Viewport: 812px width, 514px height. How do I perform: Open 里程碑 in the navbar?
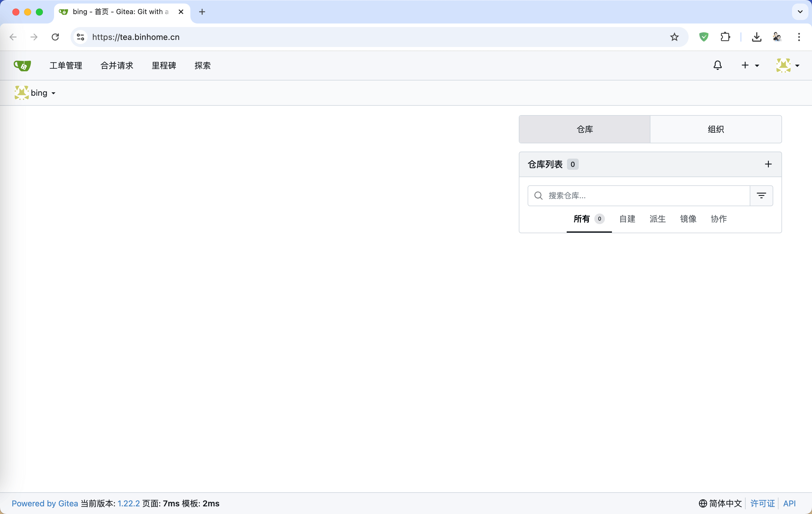coord(164,65)
